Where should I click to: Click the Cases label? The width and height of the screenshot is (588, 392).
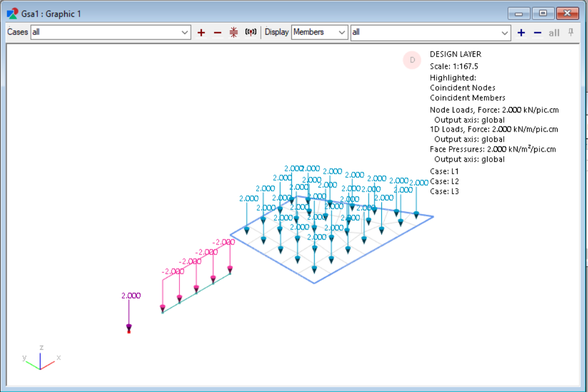click(x=17, y=32)
